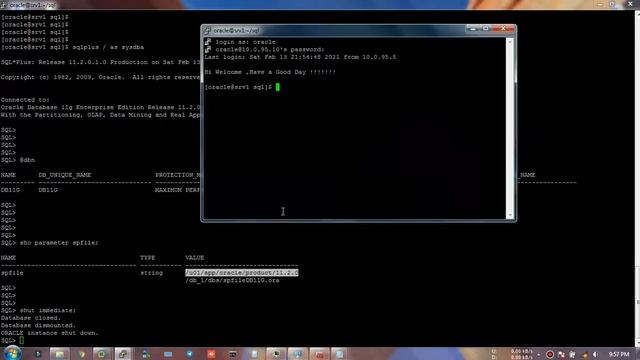Click front PuTTY scrollbar up arrow

click(x=510, y=42)
